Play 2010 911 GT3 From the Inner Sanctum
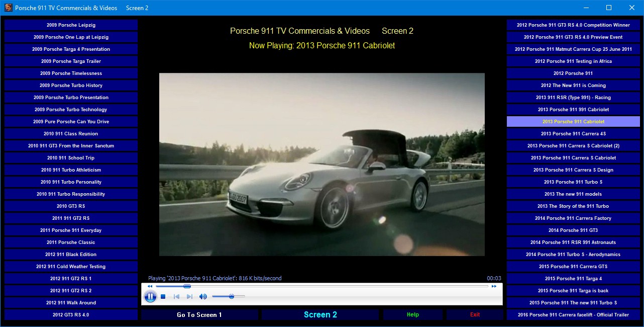 tap(71, 146)
